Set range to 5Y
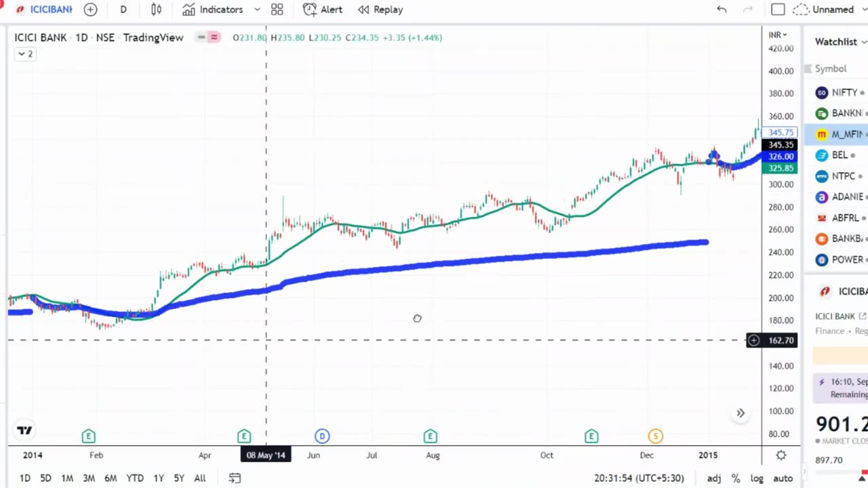 tap(179, 478)
